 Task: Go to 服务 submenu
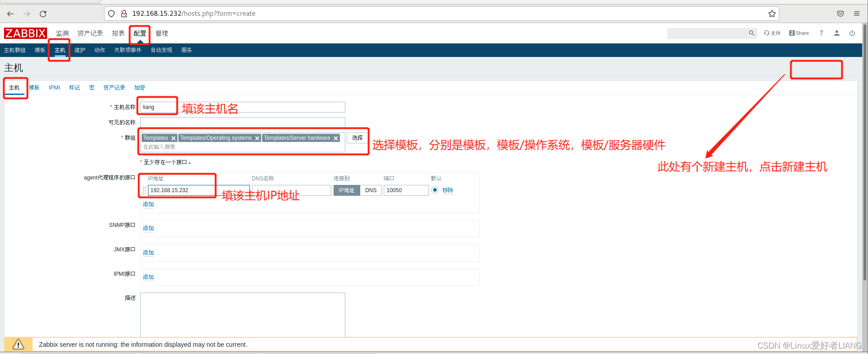point(186,50)
